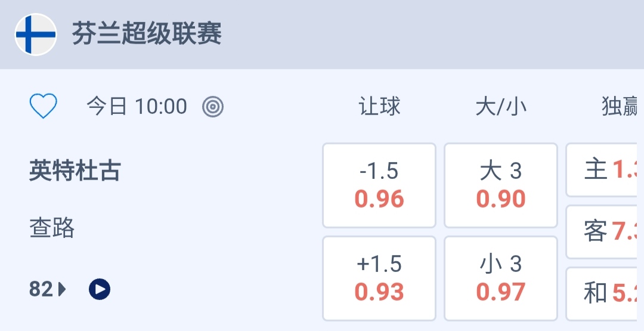Choose the 主 home win odds

click(x=605, y=170)
